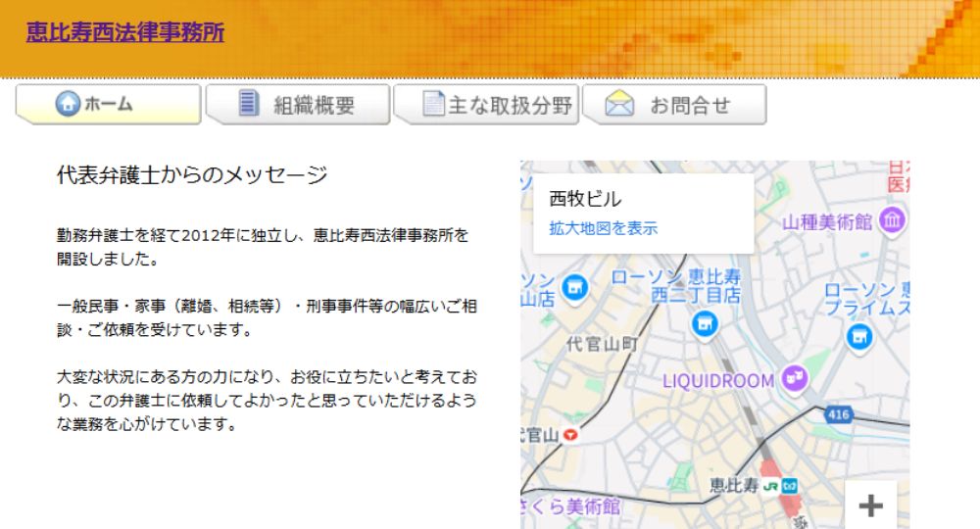980x529 pixels.
Task: Select the JR 恵比寿 station icon
Action: 772,486
